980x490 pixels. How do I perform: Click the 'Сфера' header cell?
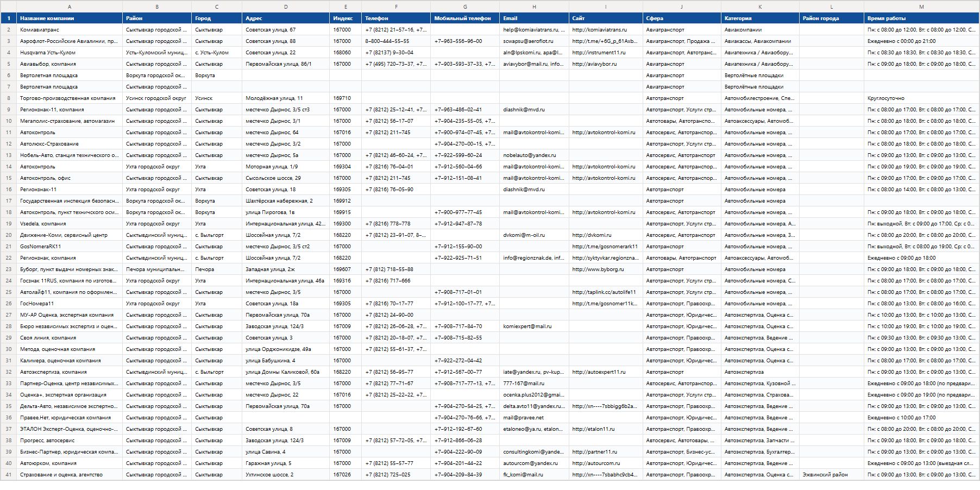[x=682, y=18]
